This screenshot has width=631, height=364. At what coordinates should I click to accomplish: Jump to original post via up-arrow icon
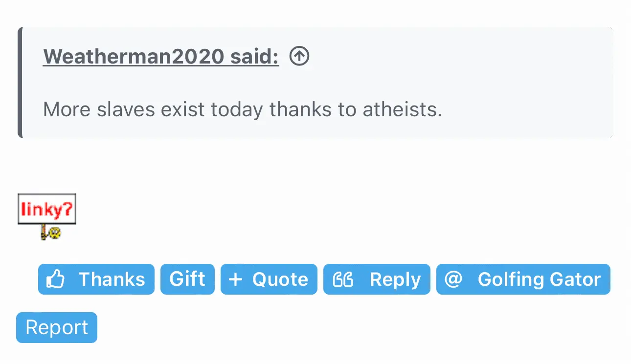click(x=299, y=57)
